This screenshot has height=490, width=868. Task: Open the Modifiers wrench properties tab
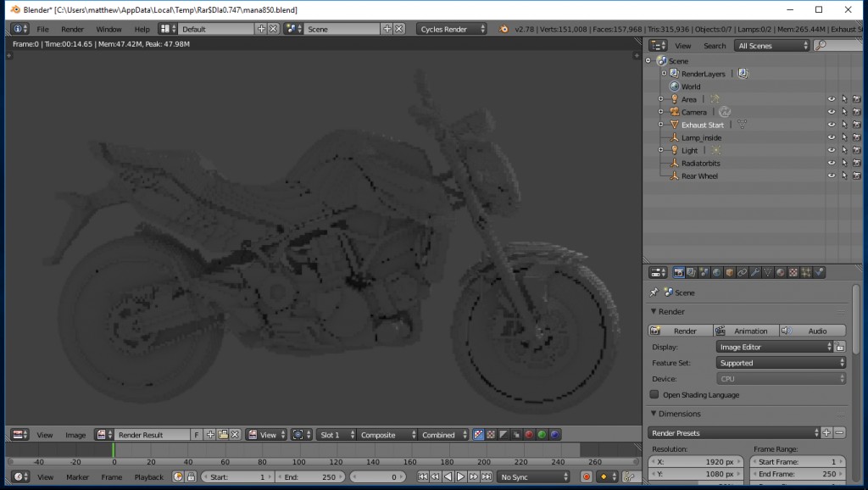tap(755, 271)
